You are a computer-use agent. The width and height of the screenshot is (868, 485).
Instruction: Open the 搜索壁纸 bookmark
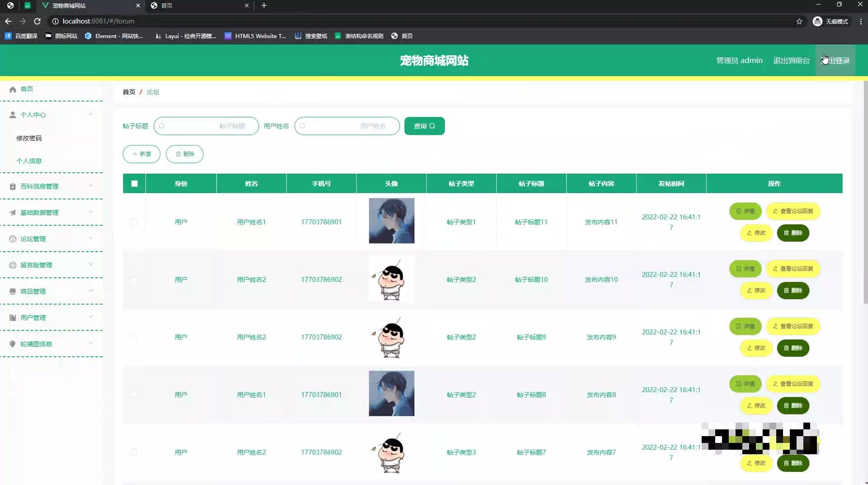coord(311,36)
